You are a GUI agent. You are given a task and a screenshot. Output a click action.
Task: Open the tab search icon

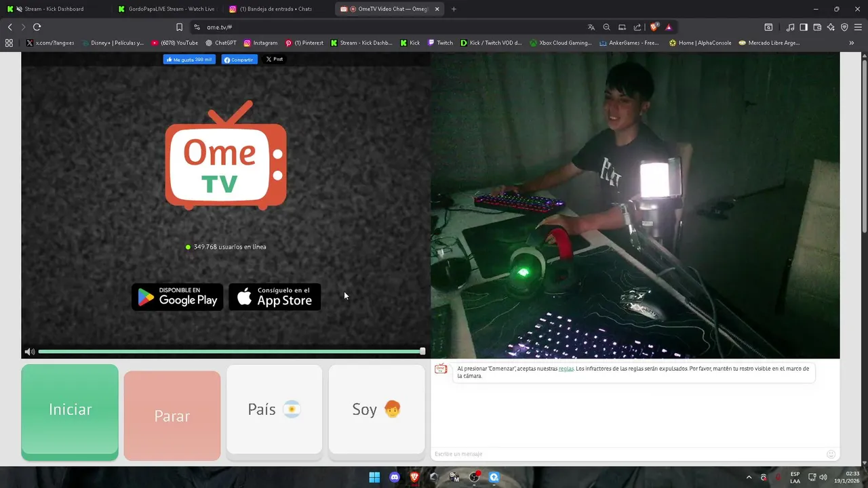[x=768, y=27]
